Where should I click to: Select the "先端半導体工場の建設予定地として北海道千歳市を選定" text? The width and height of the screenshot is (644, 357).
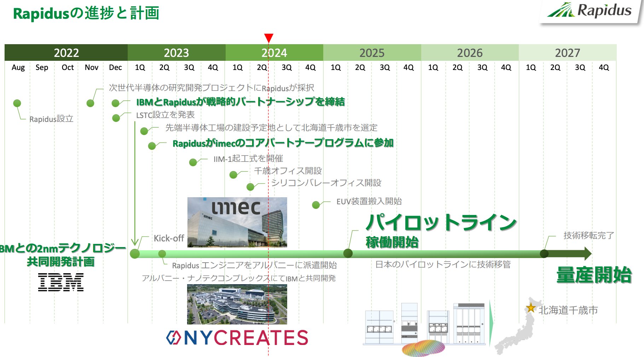click(x=271, y=128)
